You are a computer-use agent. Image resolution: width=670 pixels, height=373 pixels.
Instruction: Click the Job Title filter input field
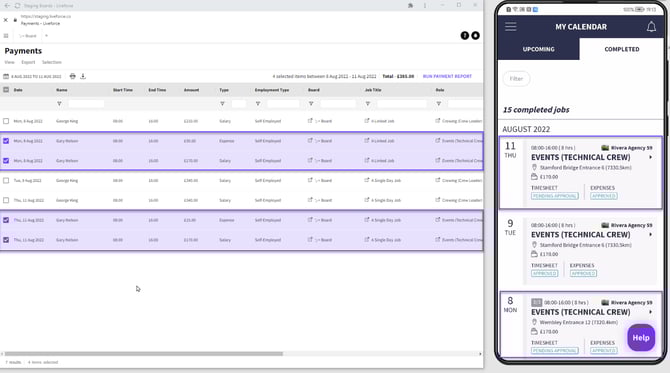pos(402,104)
